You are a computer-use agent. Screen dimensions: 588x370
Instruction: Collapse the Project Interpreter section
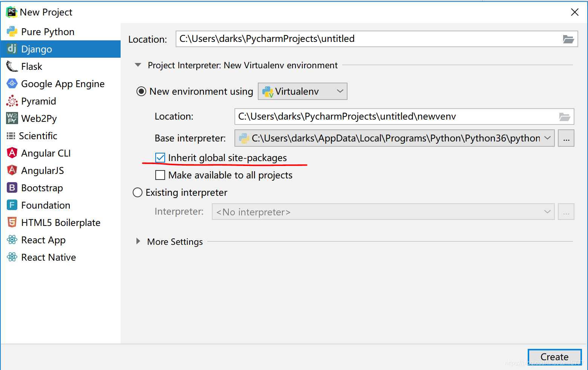coord(138,65)
